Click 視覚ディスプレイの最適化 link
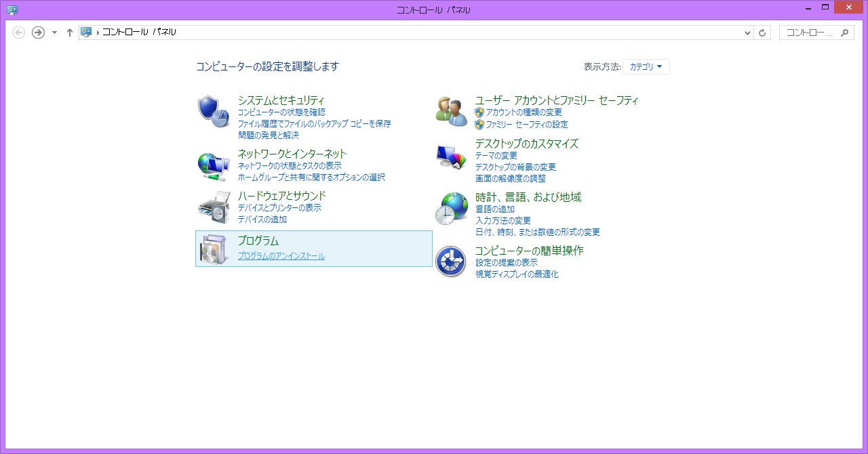Viewport: 868px width, 454px height. [517, 274]
